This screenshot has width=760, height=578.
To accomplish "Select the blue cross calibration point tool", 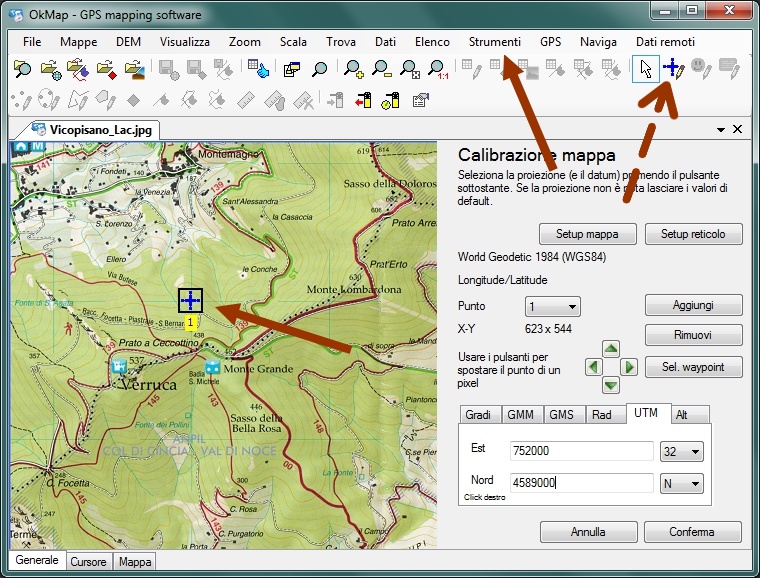I will pyautogui.click(x=674, y=69).
